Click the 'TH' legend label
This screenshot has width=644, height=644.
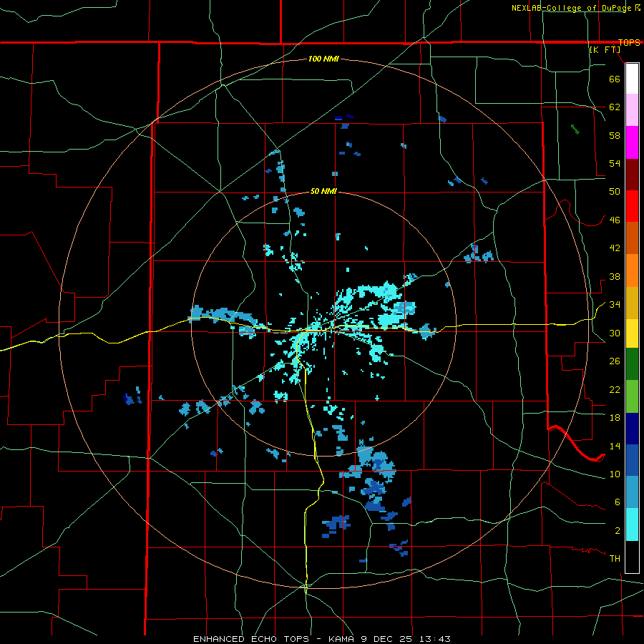point(615,559)
